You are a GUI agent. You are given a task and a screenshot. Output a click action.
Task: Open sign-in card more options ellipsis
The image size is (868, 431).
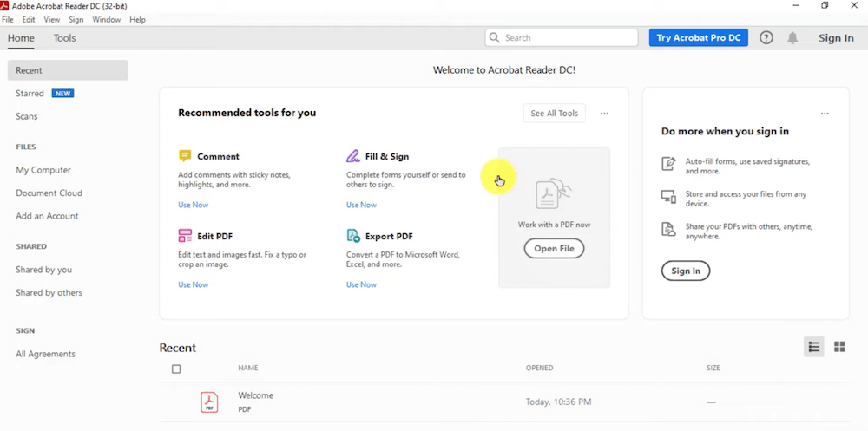click(x=825, y=114)
